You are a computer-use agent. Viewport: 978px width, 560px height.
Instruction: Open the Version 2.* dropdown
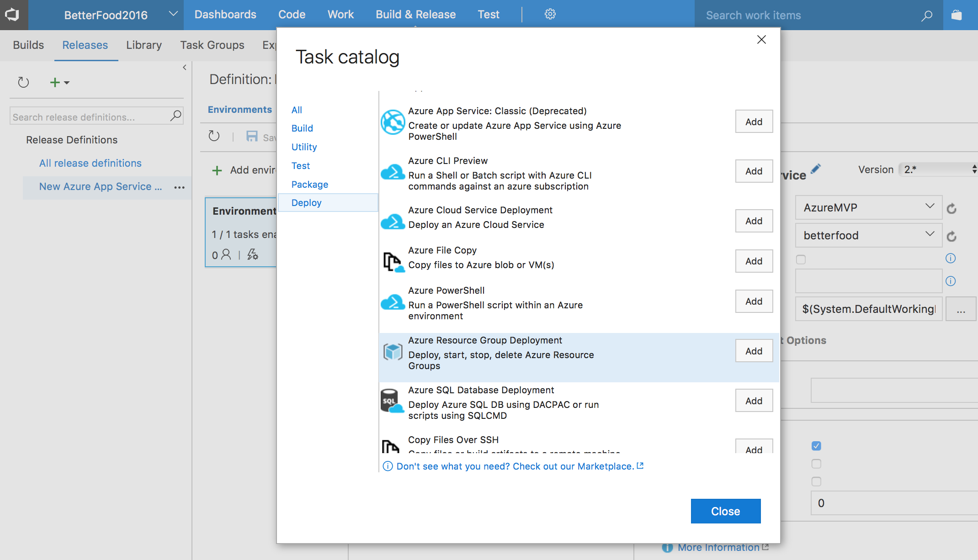point(938,169)
